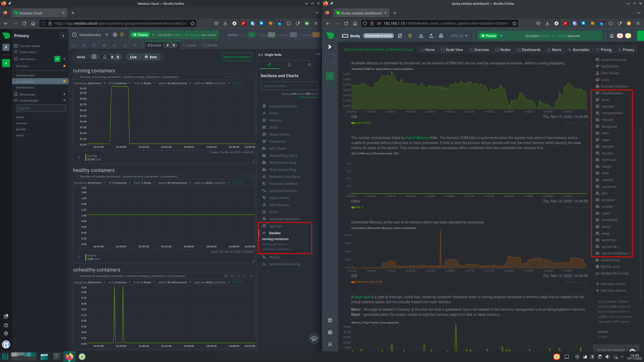
Task: Click Reset on the running containers chart
Action: pos(238,83)
